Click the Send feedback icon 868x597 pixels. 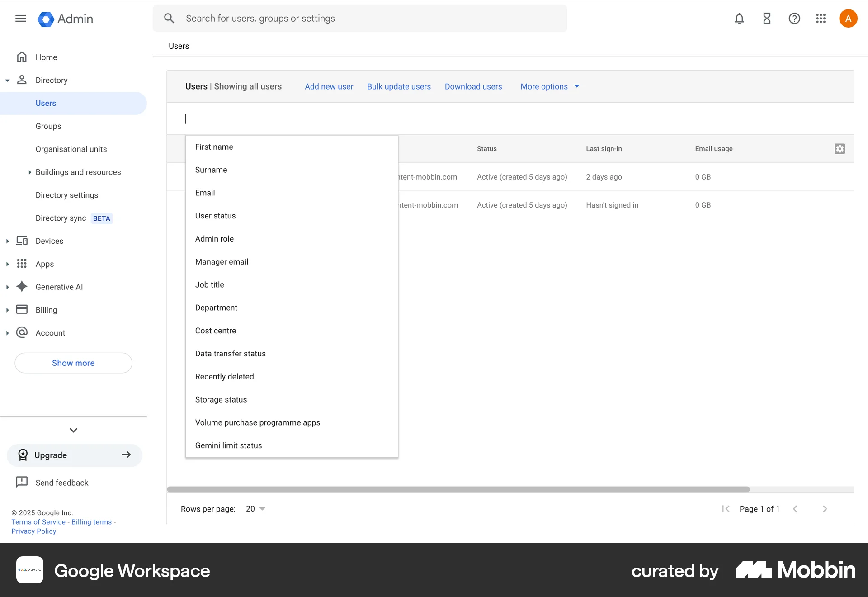[x=22, y=482]
